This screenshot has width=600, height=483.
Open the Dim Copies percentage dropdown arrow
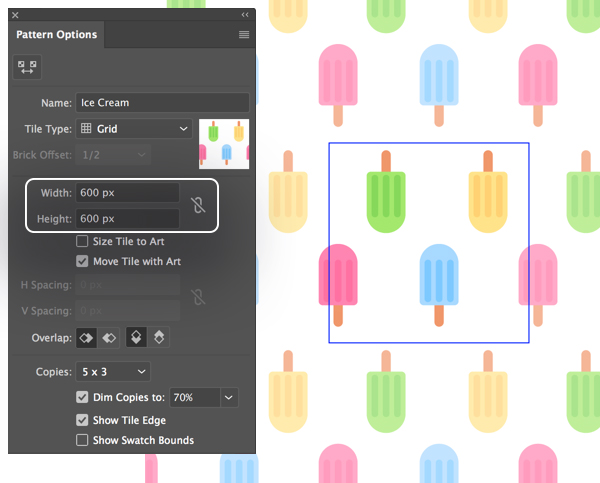pyautogui.click(x=229, y=398)
